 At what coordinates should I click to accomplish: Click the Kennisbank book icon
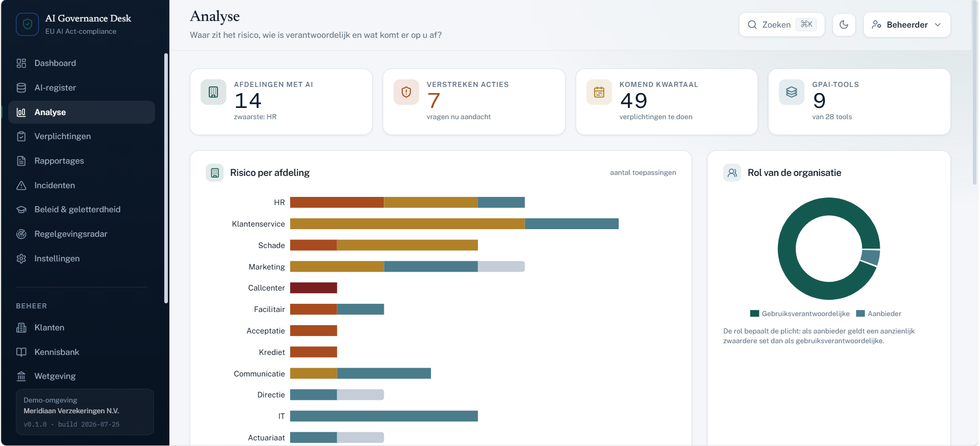click(x=21, y=352)
